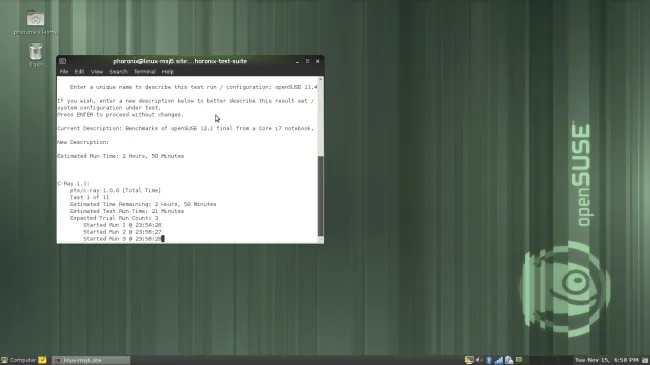Open the yellow sticky notes panel icon

(42, 360)
